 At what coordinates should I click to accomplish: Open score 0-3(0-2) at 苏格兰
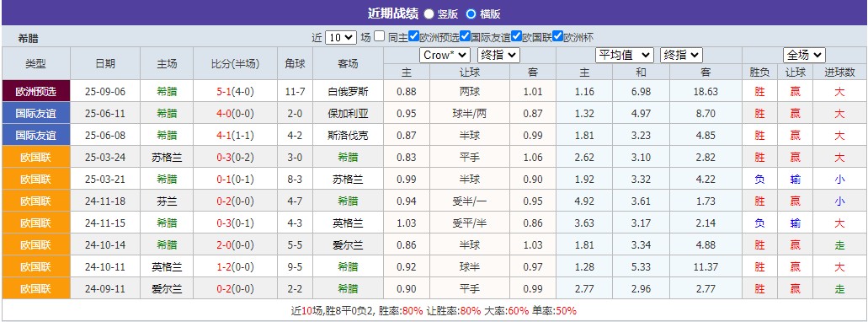click(x=235, y=158)
